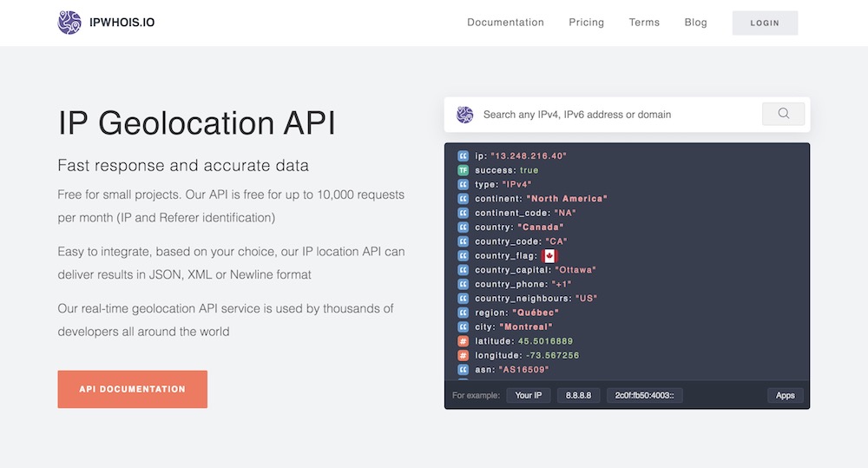The width and height of the screenshot is (868, 468).
Task: Click the string icon beside country_capital row
Action: pyautogui.click(x=463, y=270)
